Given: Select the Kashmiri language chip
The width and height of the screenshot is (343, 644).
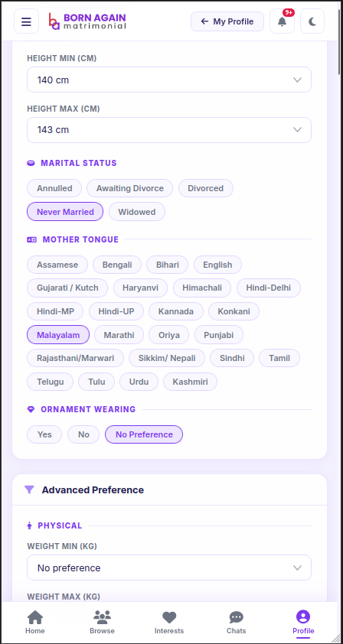Looking at the screenshot, I should click(190, 382).
